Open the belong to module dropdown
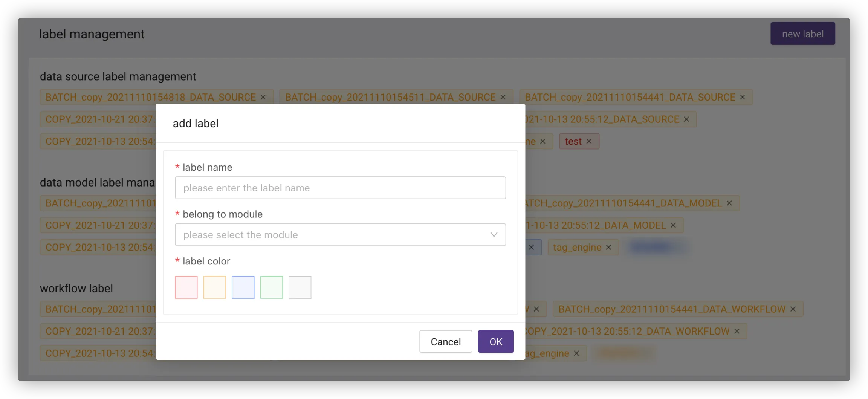The image size is (868, 399). coord(332,235)
